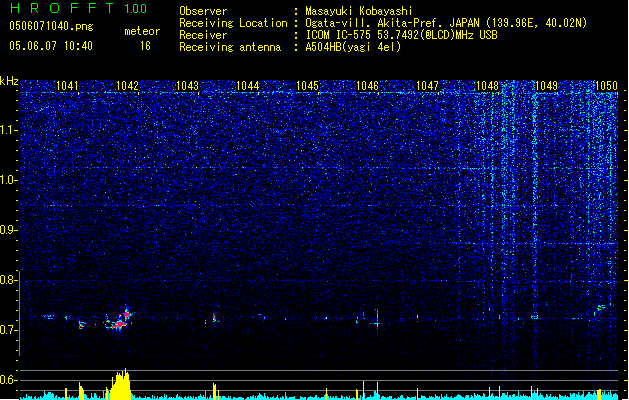Click the 1044 time marker
Screen dimensions: 629x400
pyautogui.click(x=248, y=86)
